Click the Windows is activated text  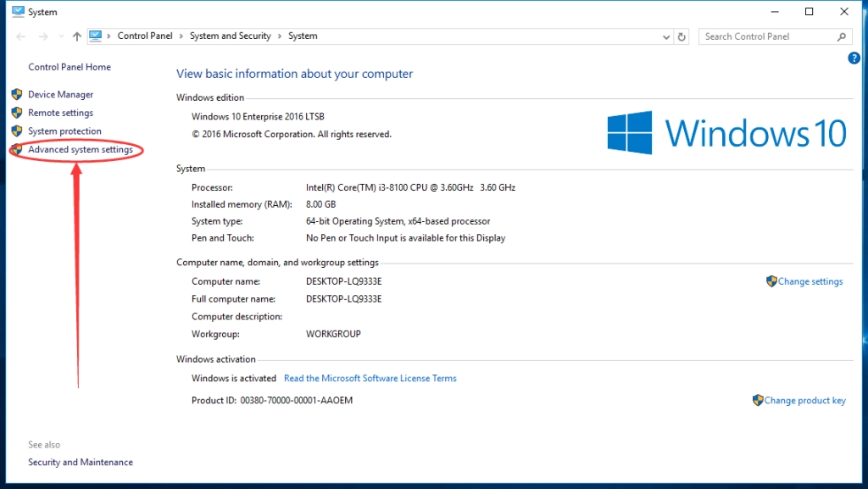point(234,378)
